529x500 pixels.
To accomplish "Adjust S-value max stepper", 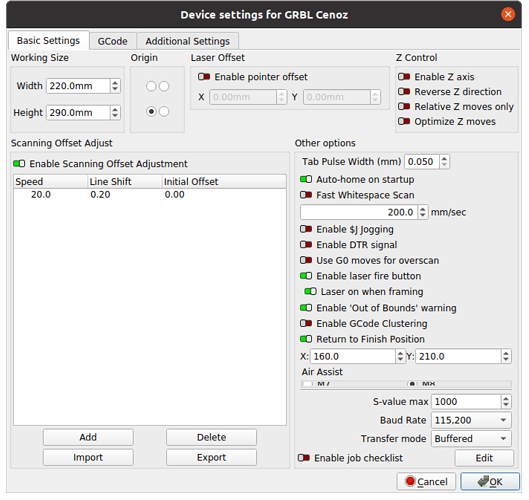I will point(506,402).
